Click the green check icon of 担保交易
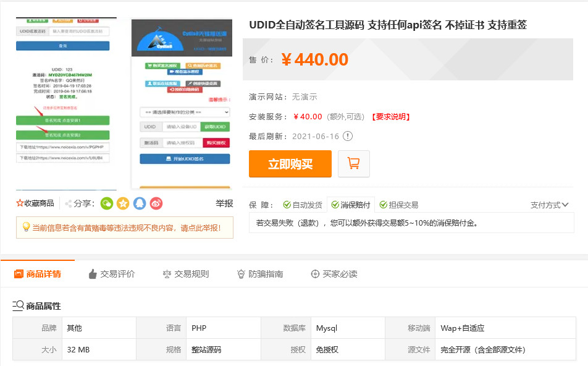 pos(383,205)
